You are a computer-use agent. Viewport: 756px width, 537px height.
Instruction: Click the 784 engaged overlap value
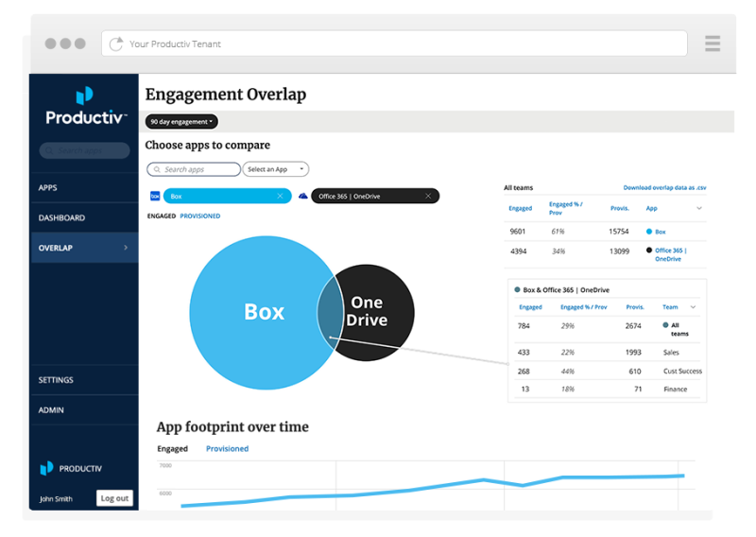tap(524, 326)
